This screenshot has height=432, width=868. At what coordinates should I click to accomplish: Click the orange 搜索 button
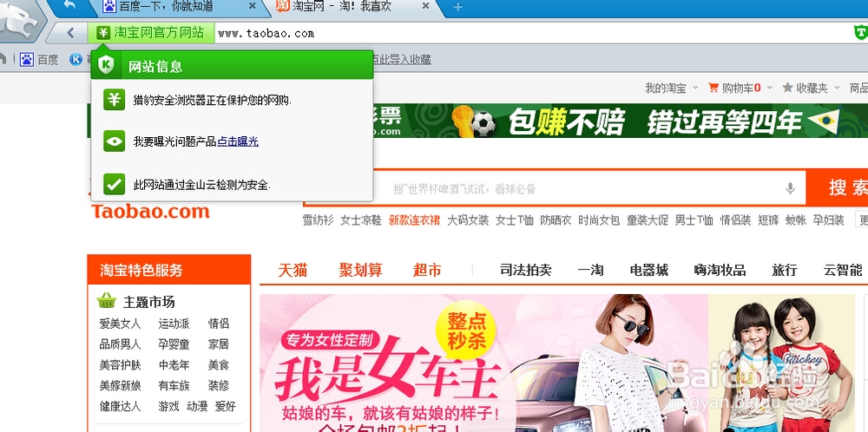click(x=837, y=187)
